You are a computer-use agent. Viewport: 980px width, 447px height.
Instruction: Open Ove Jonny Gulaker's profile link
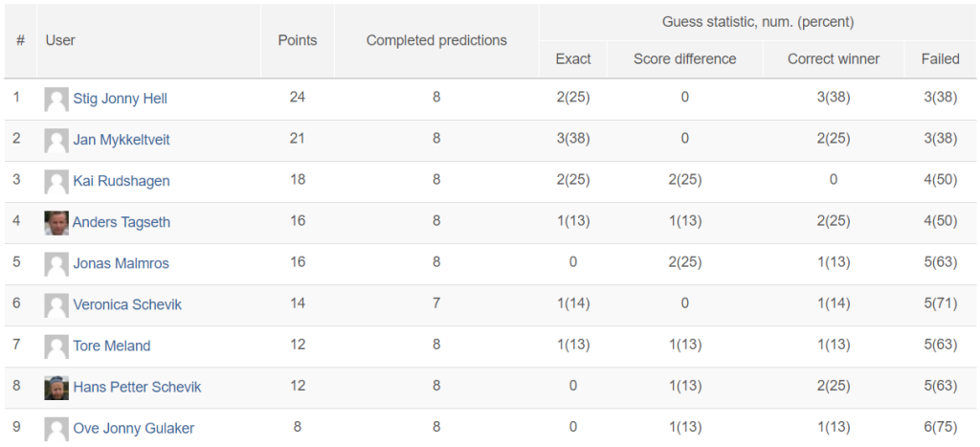(x=134, y=428)
